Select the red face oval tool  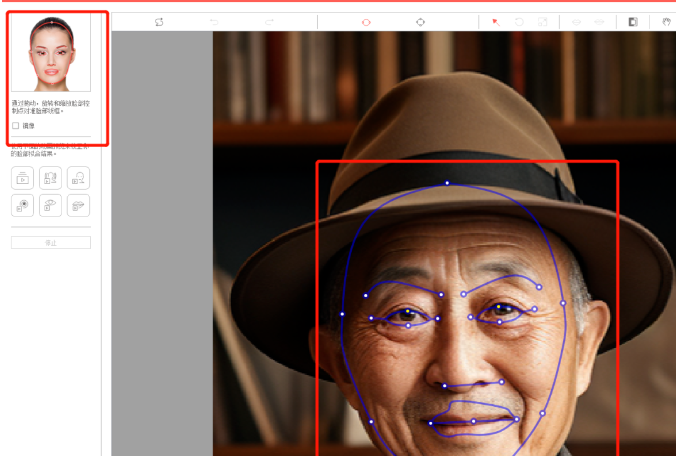[366, 22]
